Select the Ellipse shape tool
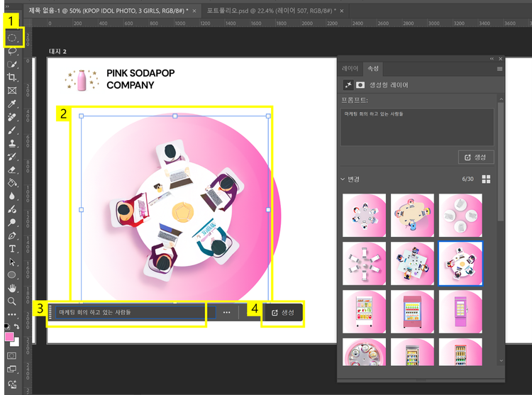Viewport: 532px width, 395px height. click(12, 275)
